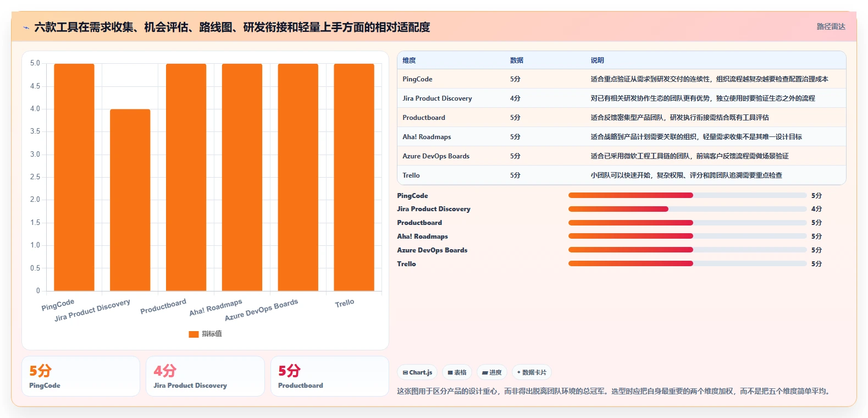
Task: Click the Aha! Roadmaps bar in chart
Action: 242,177
